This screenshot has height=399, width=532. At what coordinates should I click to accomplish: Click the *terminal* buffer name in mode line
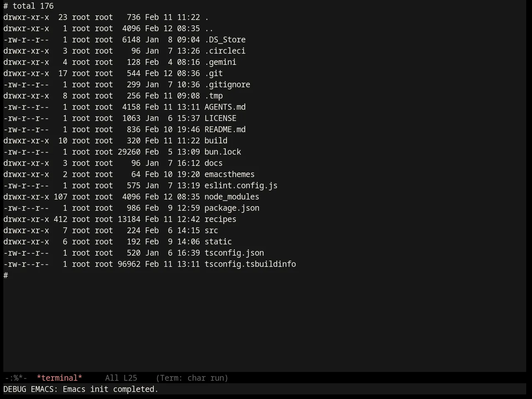point(59,378)
